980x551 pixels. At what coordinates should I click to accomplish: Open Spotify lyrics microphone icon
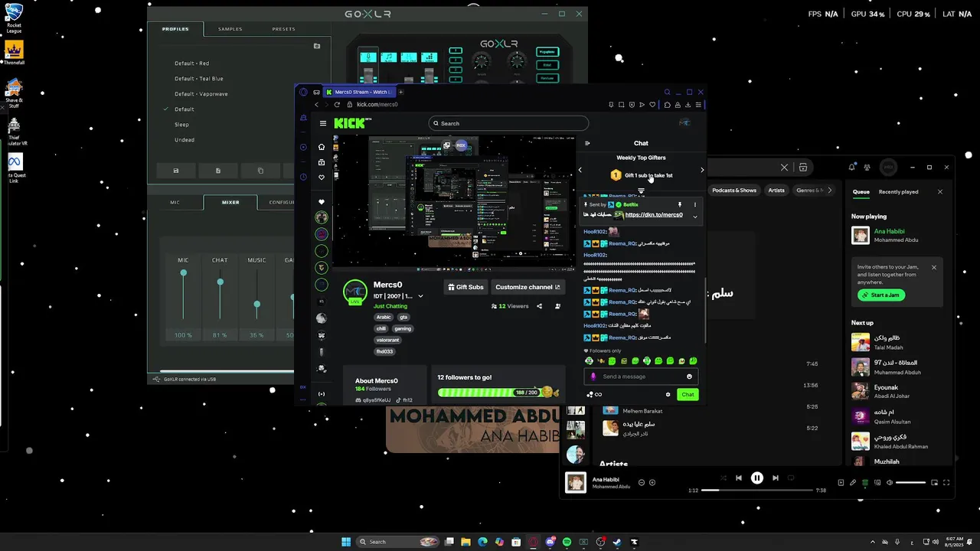[853, 483]
